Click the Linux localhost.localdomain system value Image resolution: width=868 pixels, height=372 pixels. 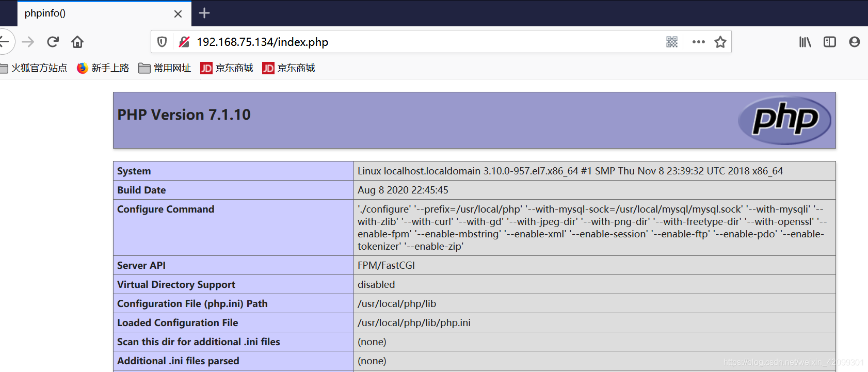pyautogui.click(x=570, y=171)
